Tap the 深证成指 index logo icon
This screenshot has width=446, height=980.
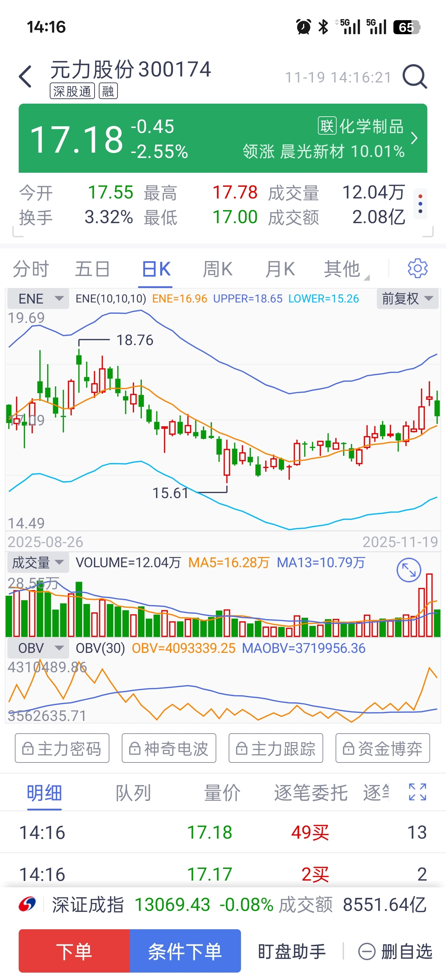coord(28,904)
